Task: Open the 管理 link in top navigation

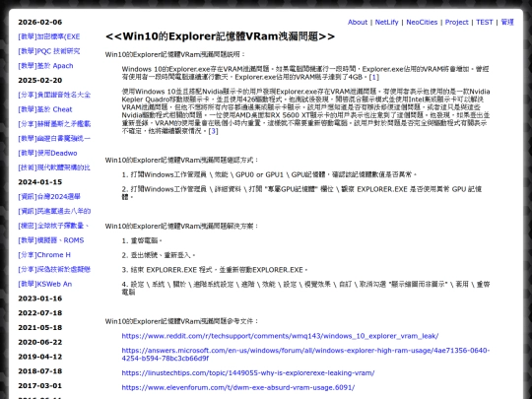Action: point(507,22)
